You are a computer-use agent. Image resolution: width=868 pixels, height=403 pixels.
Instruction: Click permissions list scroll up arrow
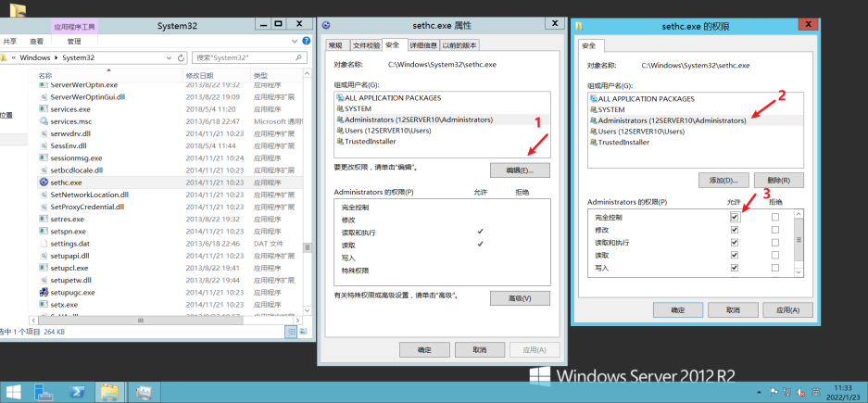coord(799,214)
